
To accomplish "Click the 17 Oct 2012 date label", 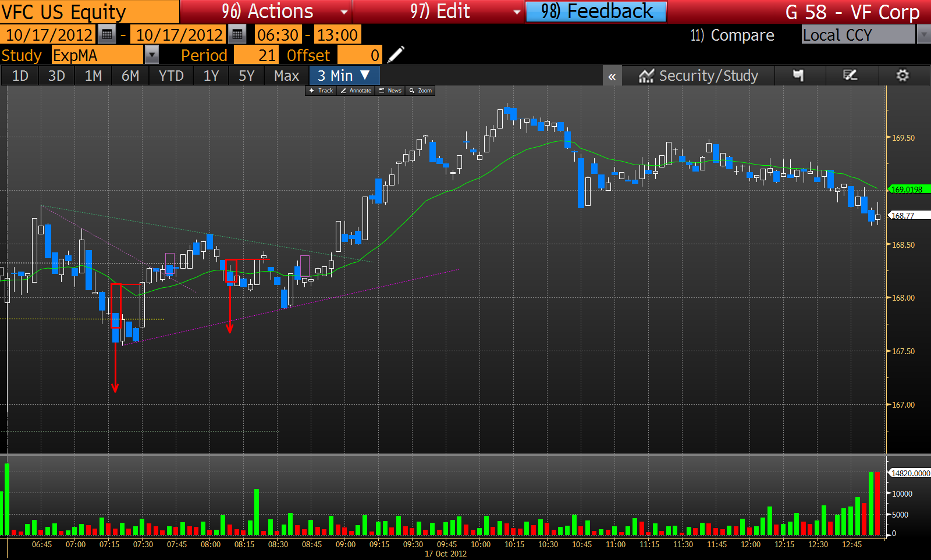I will click(x=446, y=554).
